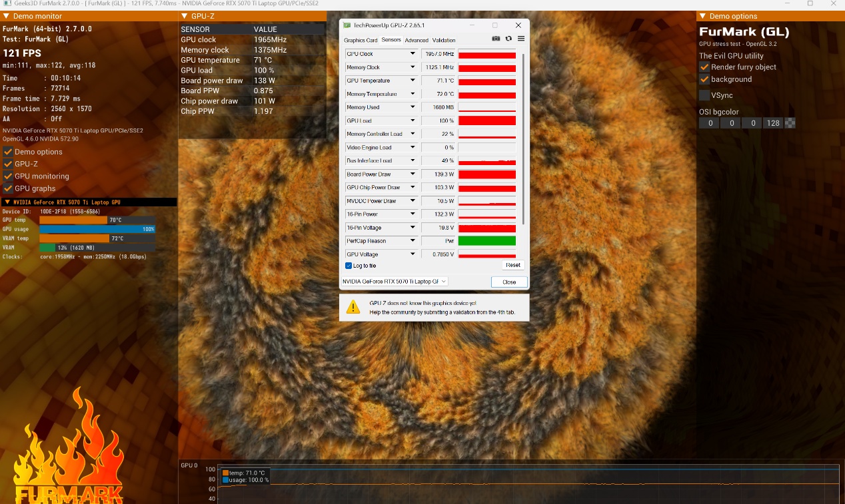Image resolution: width=845 pixels, height=504 pixels.
Task: Click the GPU-Z refresh icon
Action: [508, 39]
